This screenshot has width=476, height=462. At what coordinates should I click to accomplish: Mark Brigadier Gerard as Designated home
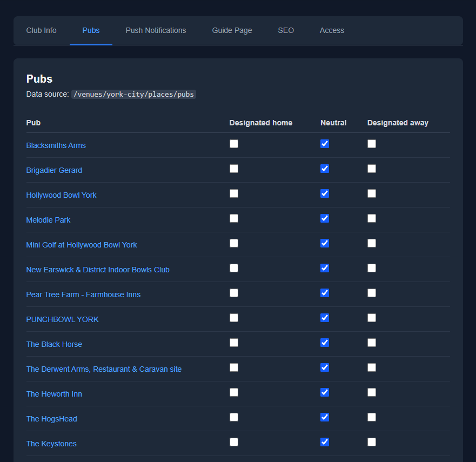pyautogui.click(x=234, y=169)
